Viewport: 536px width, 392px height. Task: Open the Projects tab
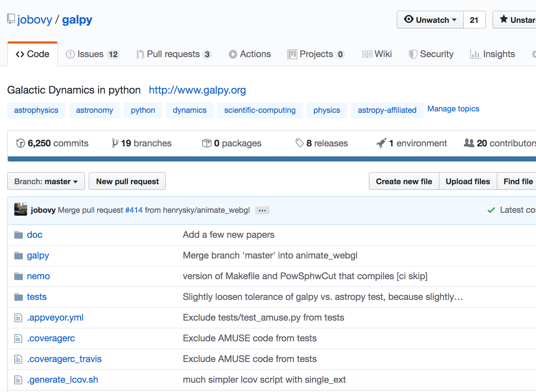pyautogui.click(x=316, y=54)
